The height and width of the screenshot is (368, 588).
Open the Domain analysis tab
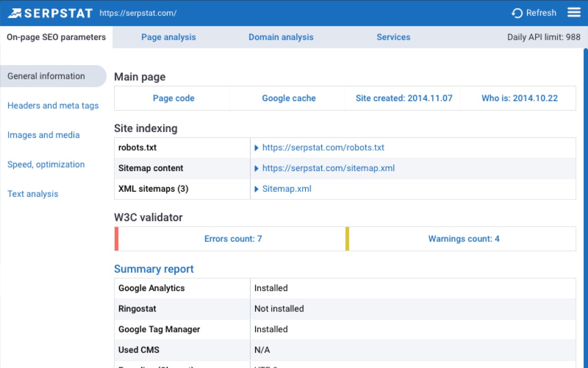click(281, 37)
